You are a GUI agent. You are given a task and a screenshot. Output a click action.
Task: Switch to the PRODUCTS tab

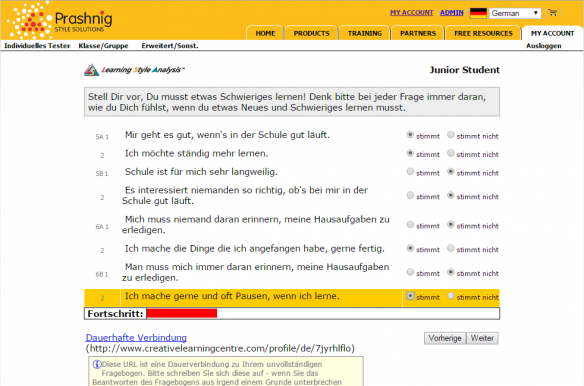tap(311, 33)
